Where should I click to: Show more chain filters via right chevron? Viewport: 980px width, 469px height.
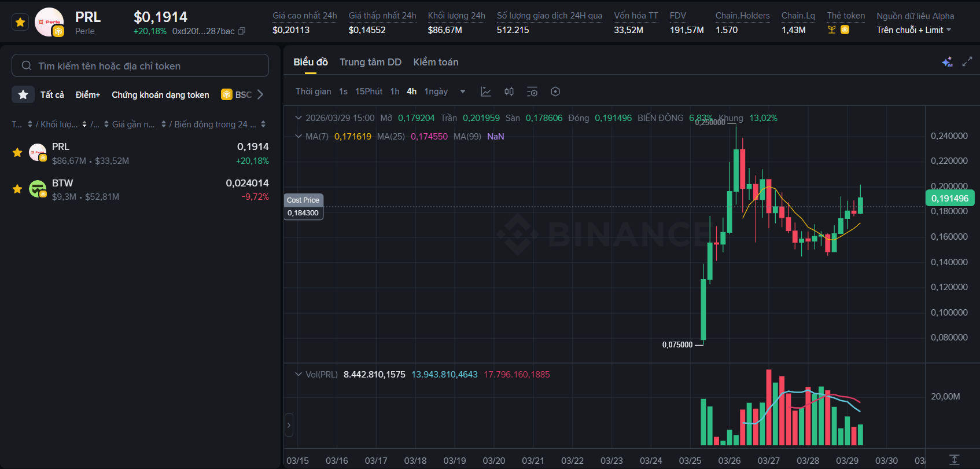260,94
